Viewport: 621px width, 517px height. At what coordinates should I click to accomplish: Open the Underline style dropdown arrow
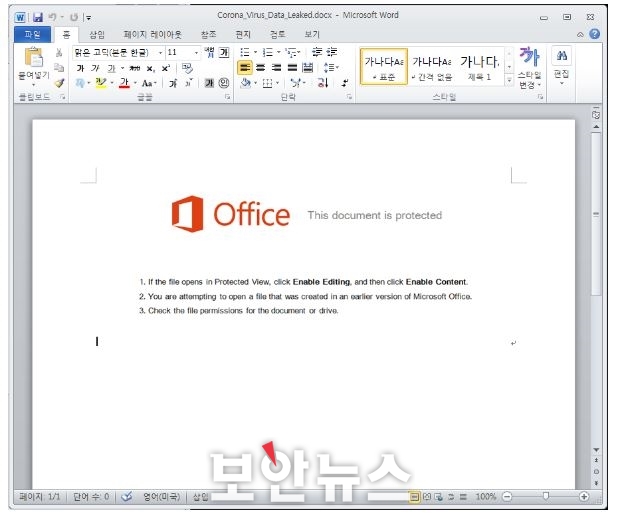[122, 69]
